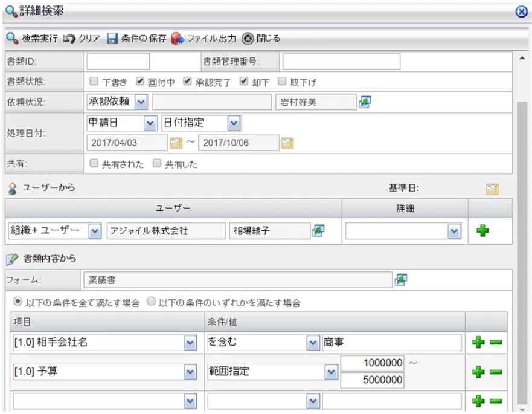Click the フォーム field showing 稟議書

[x=238, y=280]
